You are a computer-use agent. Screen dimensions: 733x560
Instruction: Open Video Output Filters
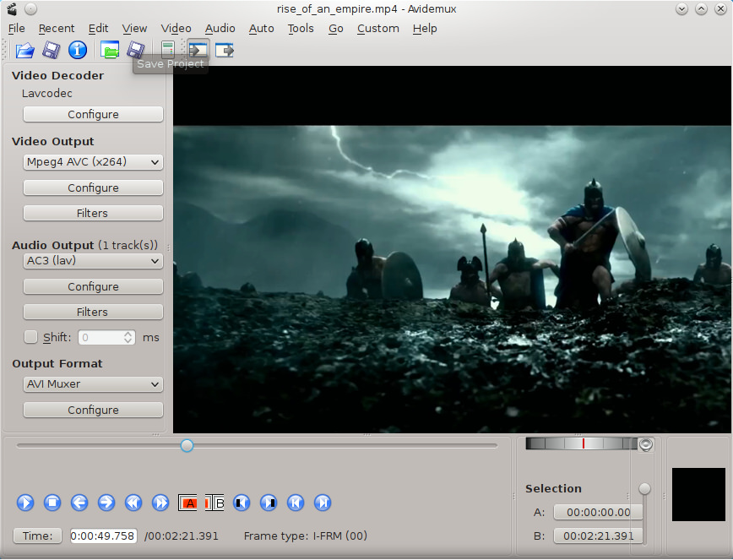coord(93,213)
